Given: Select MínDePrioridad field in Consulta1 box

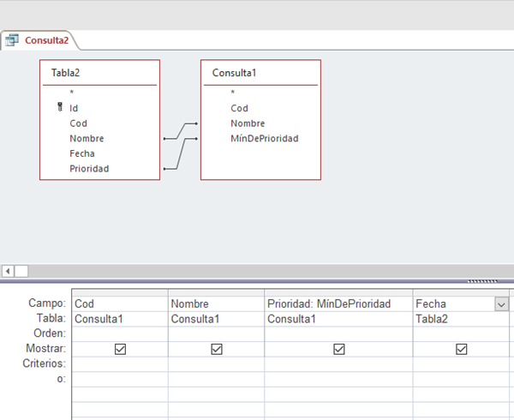Looking at the screenshot, I should (264, 138).
